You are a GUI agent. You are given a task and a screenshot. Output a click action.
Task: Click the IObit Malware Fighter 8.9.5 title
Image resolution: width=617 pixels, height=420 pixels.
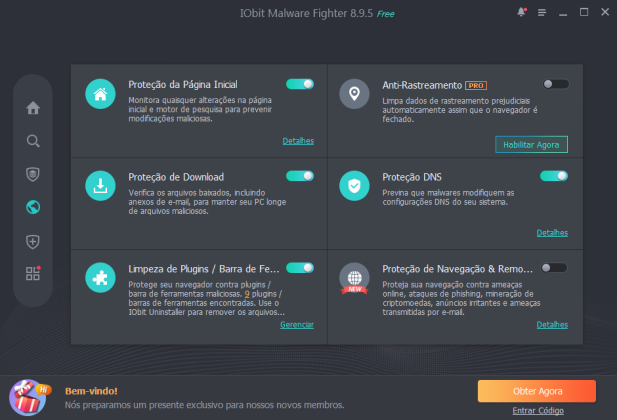[306, 13]
